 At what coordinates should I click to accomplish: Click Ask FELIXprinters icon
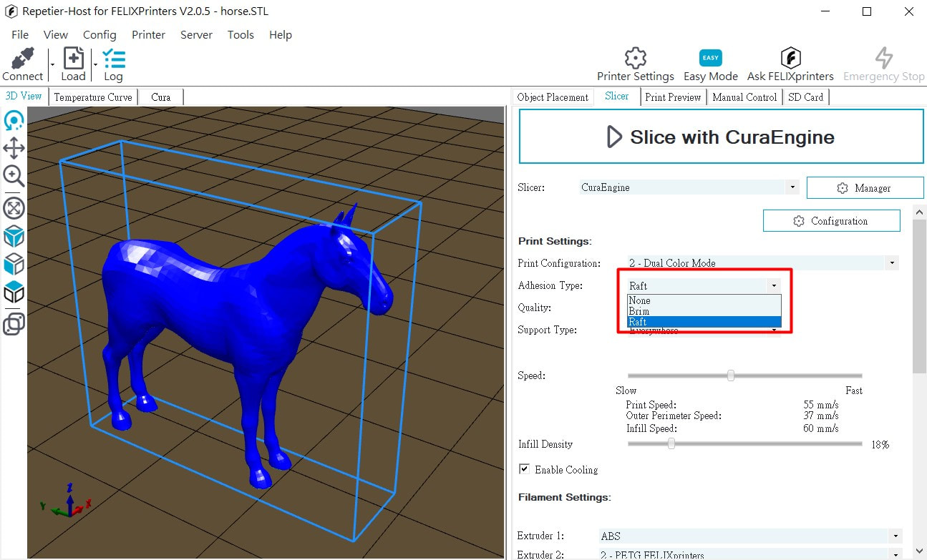pos(790,59)
